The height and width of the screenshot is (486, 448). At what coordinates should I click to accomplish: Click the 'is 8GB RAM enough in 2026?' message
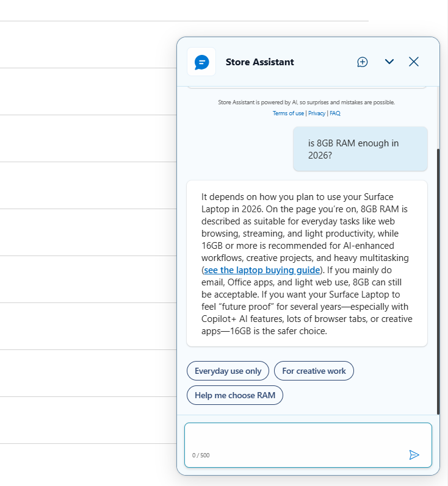click(361, 149)
